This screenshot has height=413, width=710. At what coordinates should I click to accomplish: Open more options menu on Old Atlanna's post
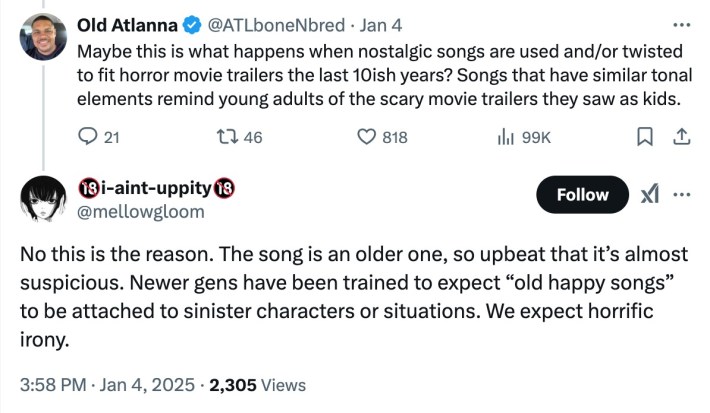681,24
